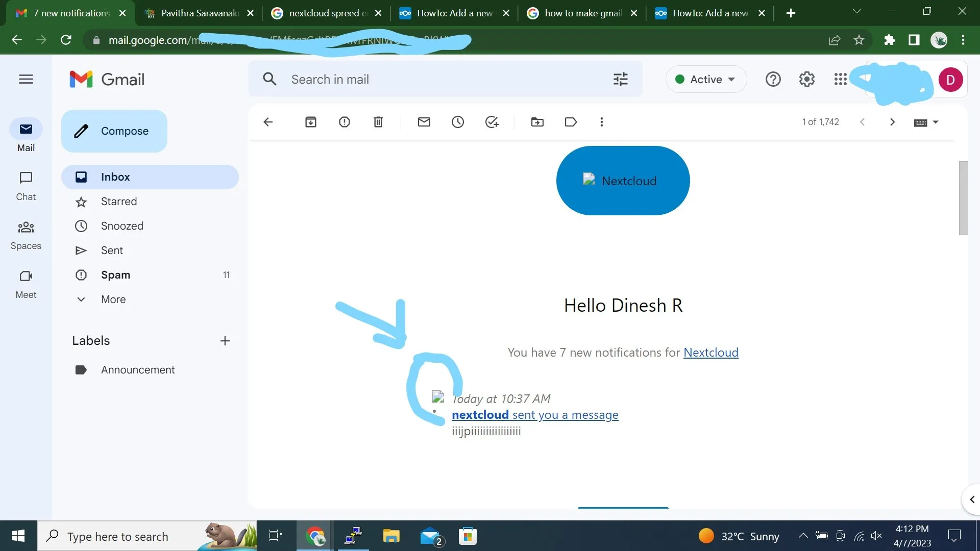This screenshot has width=980, height=551.
Task: Open the Google apps grid
Action: [840, 79]
